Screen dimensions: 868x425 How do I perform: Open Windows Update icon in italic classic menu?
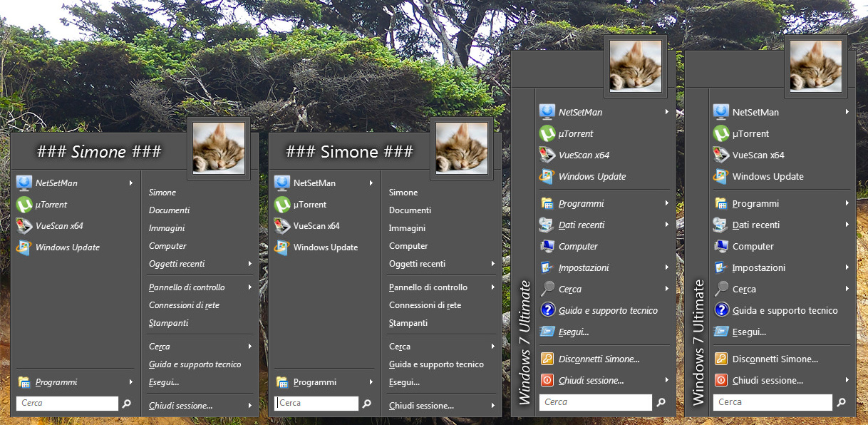tap(547, 176)
